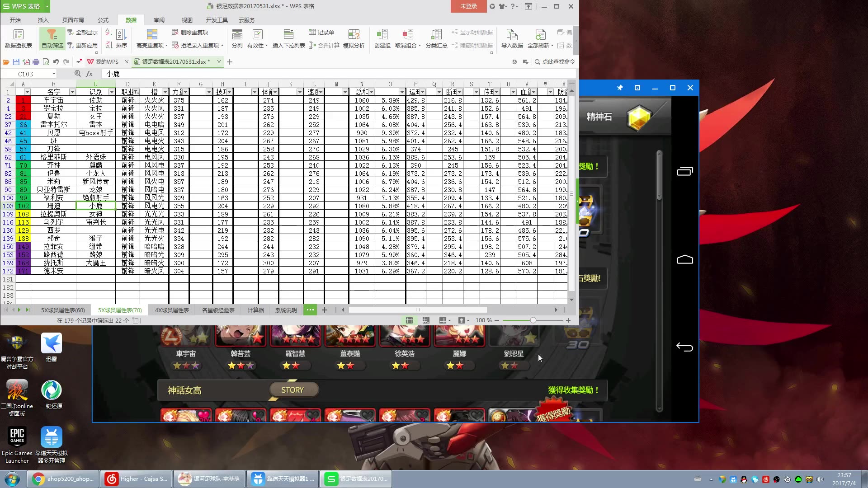
Task: Open filter dropdown on 名字 column
Action: [x=72, y=92]
